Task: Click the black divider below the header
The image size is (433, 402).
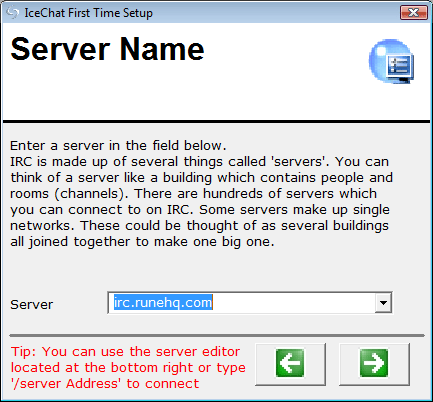Action: (x=217, y=122)
